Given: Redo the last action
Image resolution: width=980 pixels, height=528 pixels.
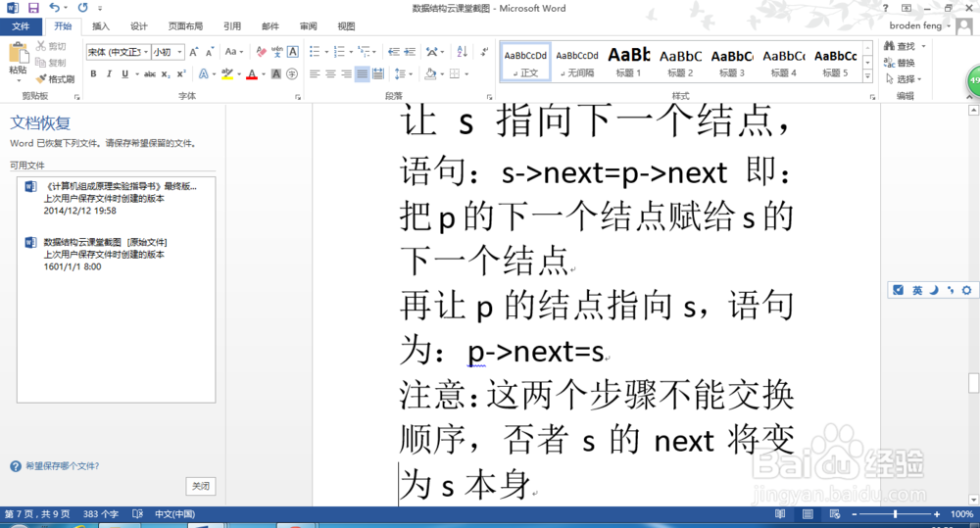Looking at the screenshot, I should point(82,8).
